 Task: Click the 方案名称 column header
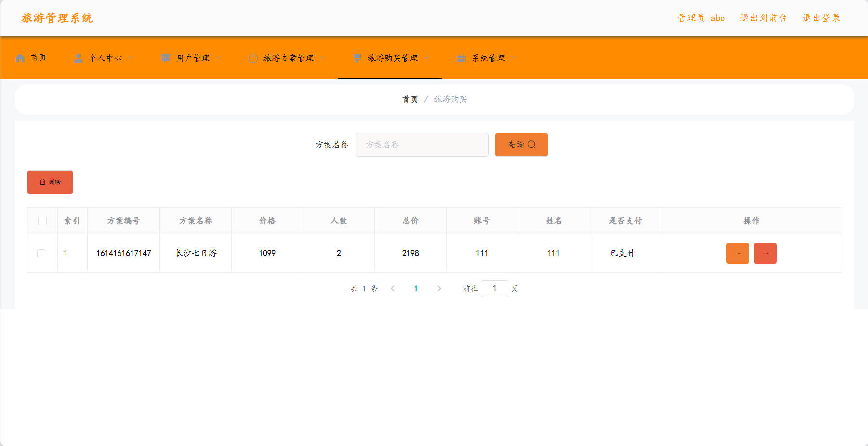(196, 221)
